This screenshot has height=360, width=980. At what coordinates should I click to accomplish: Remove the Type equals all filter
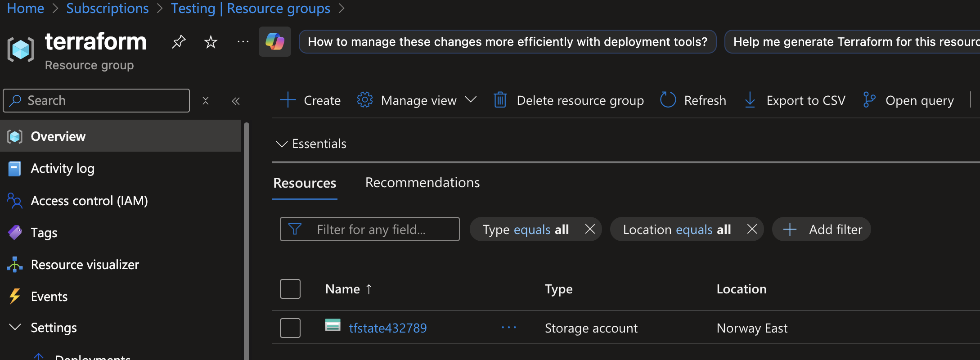click(590, 229)
